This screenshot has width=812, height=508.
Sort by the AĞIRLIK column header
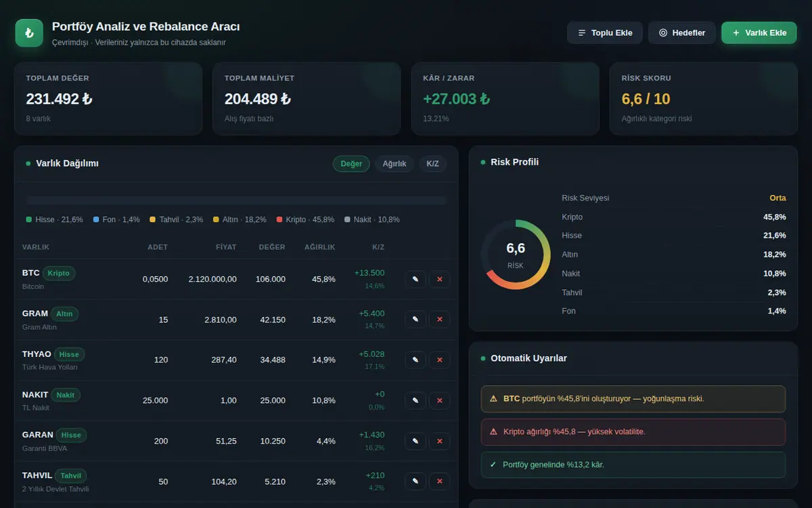tap(319, 247)
